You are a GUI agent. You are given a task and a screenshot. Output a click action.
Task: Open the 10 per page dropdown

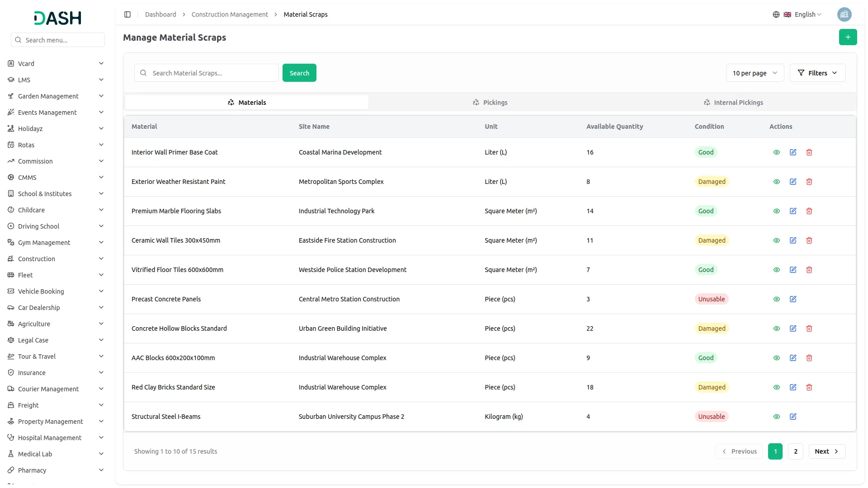click(x=755, y=73)
